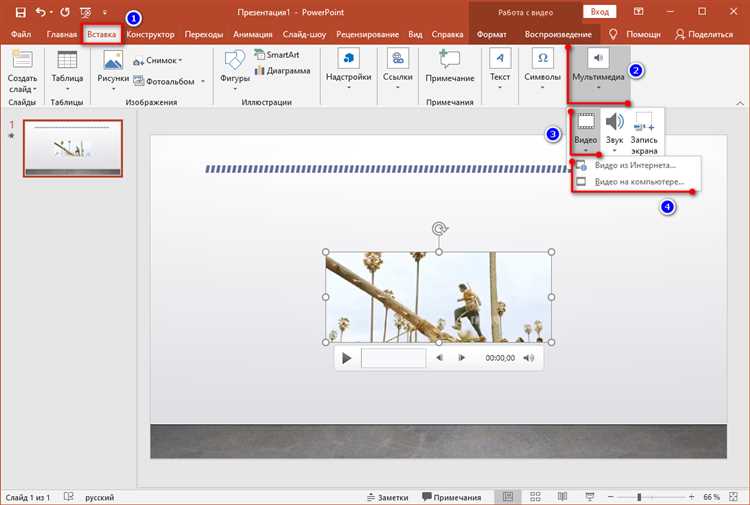Step the video backward
The width and height of the screenshot is (750, 505).
pos(439,358)
